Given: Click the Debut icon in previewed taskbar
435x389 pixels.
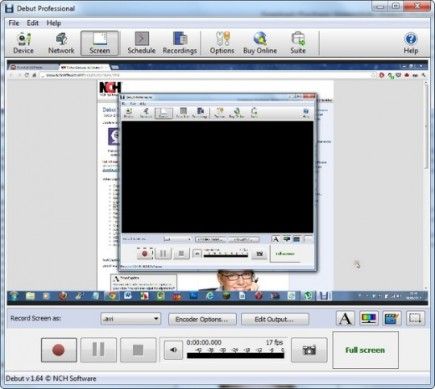Looking at the screenshot, I should [x=324, y=296].
